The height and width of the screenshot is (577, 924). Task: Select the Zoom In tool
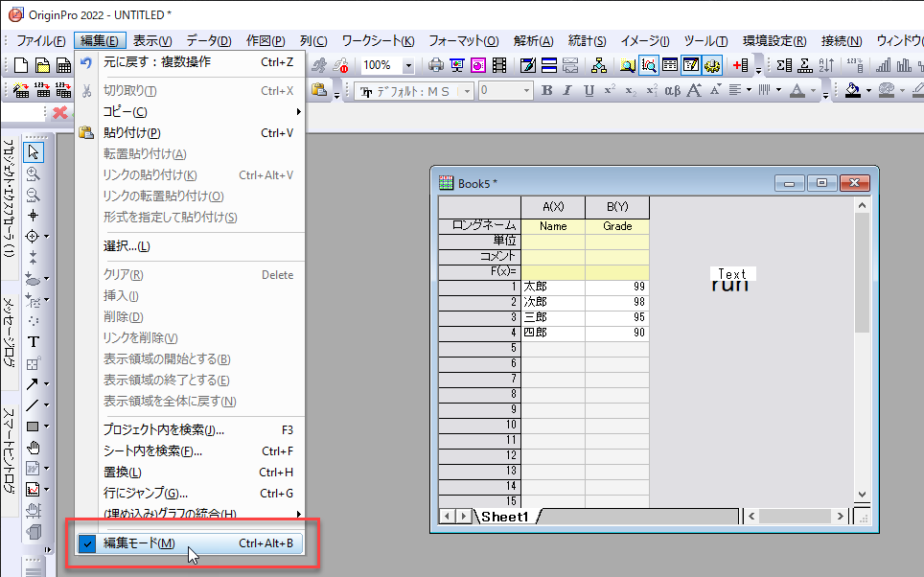pos(33,173)
